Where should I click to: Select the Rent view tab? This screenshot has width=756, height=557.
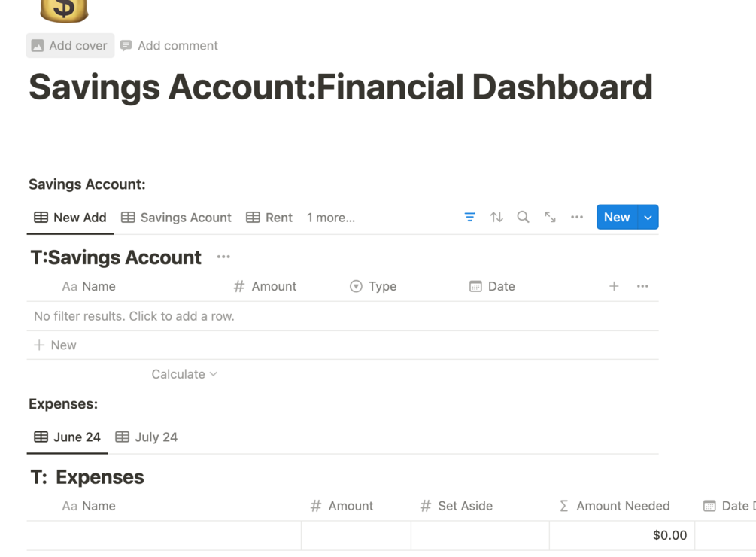(269, 218)
